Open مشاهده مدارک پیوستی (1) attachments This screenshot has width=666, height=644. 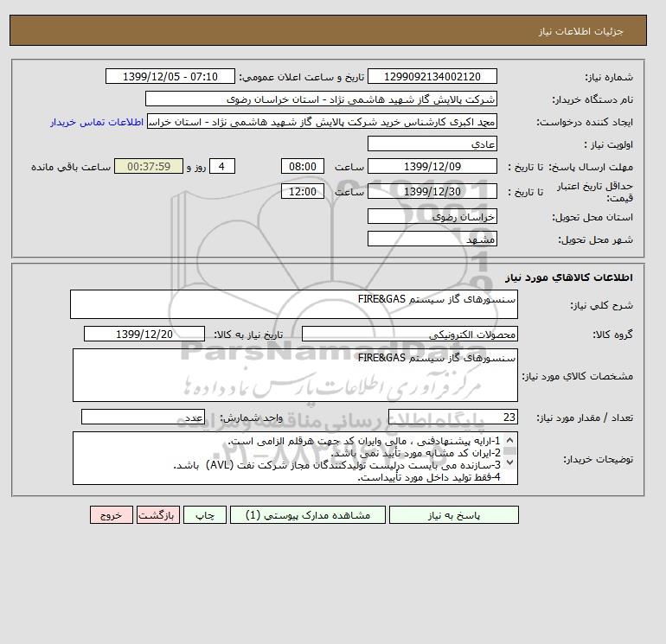(308, 514)
